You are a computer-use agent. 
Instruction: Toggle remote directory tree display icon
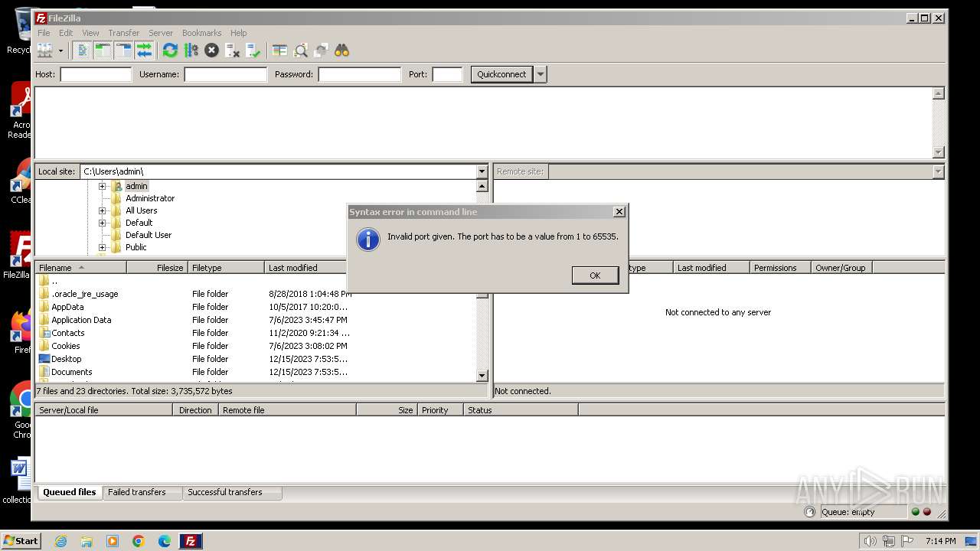[x=123, y=51]
